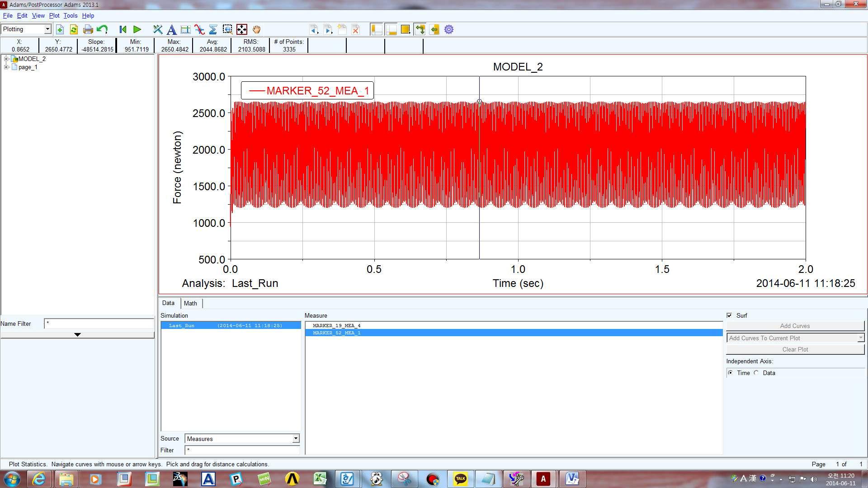
Task: Select the Data independent axis radio
Action: click(x=756, y=373)
